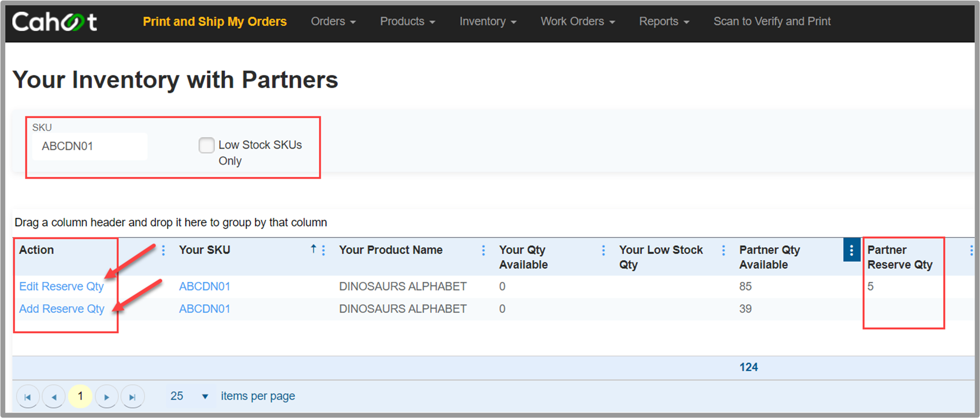Enable Low Stock SKUs Only checkbox
Screen dimensions: 980x418
[206, 145]
